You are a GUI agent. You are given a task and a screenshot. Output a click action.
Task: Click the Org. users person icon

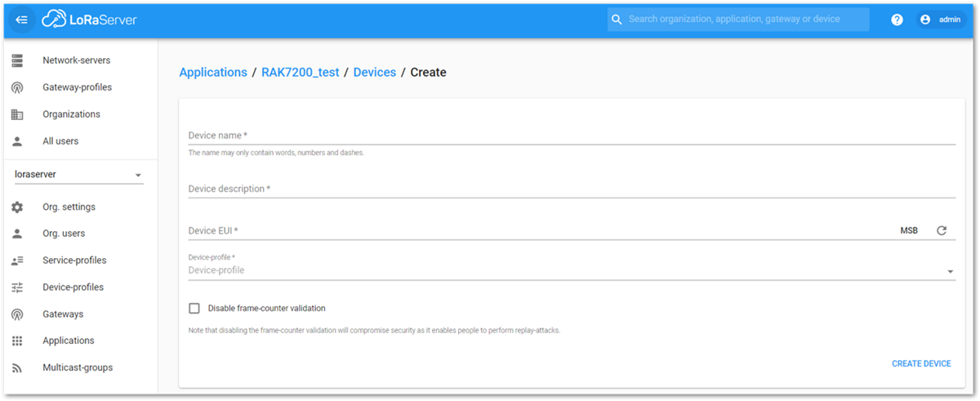click(x=17, y=234)
